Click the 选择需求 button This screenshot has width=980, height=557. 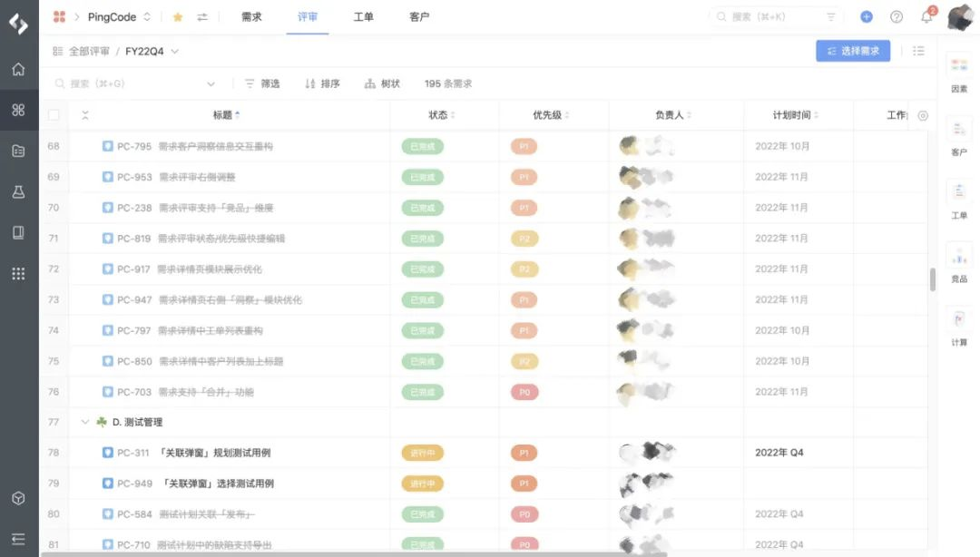click(853, 51)
